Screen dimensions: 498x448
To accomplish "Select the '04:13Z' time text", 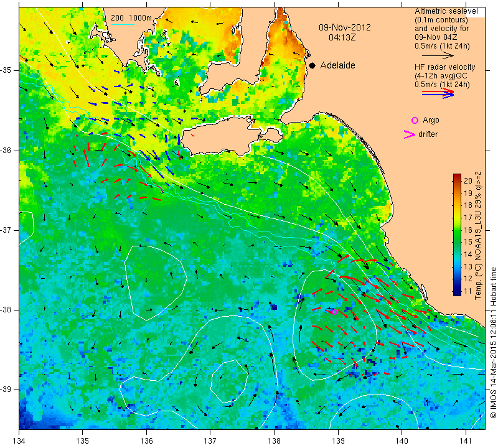I will [342, 37].
